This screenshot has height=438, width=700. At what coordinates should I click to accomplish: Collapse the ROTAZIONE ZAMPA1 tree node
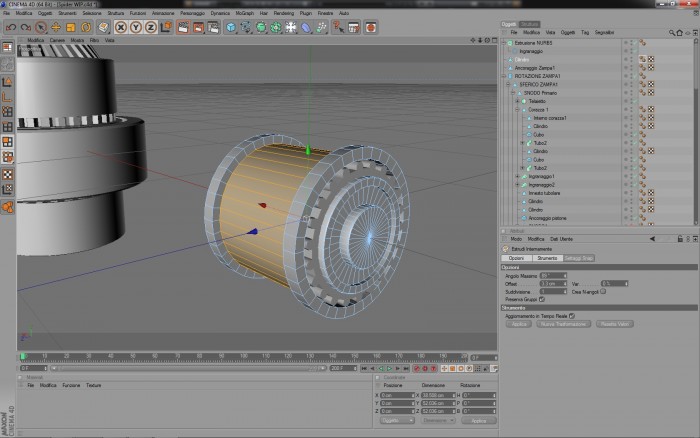tap(504, 76)
